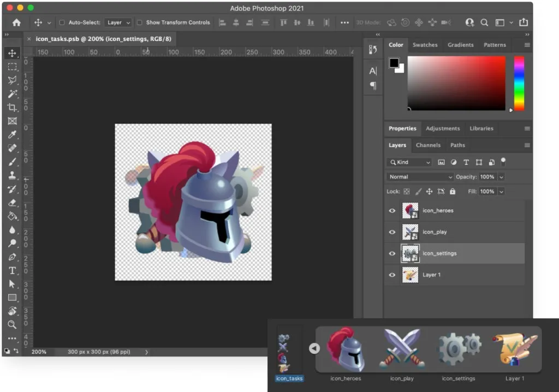This screenshot has width=559, height=392.
Task: Switch to the Swatches tab
Action: pyautogui.click(x=425, y=45)
